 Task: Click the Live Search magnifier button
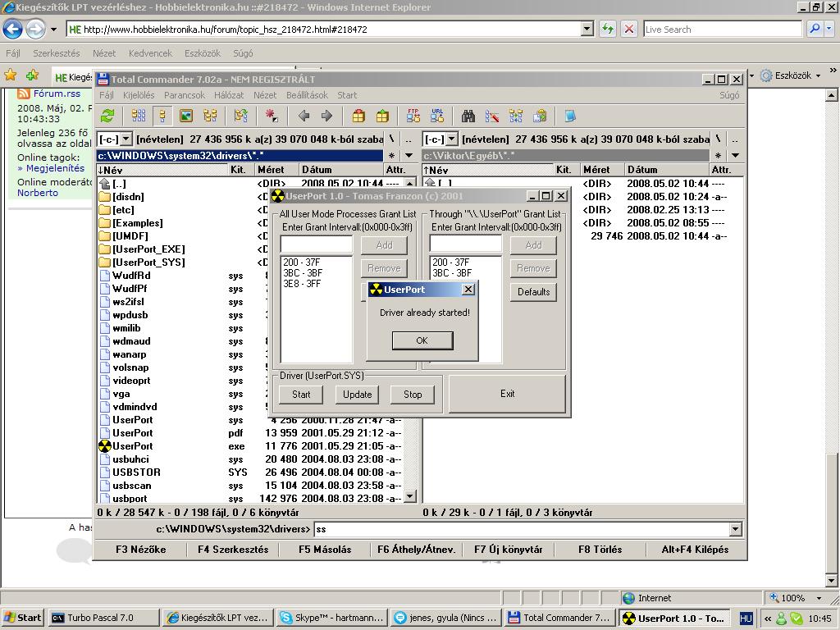pos(815,29)
